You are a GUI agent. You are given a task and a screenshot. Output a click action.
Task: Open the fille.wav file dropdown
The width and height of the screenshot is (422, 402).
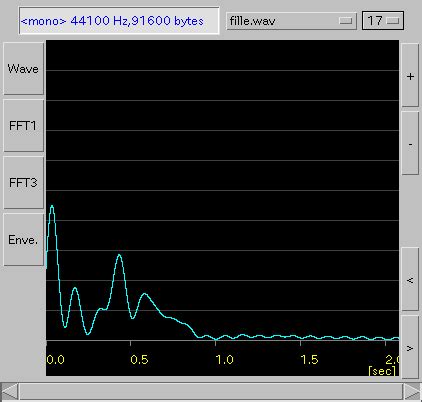click(291, 21)
